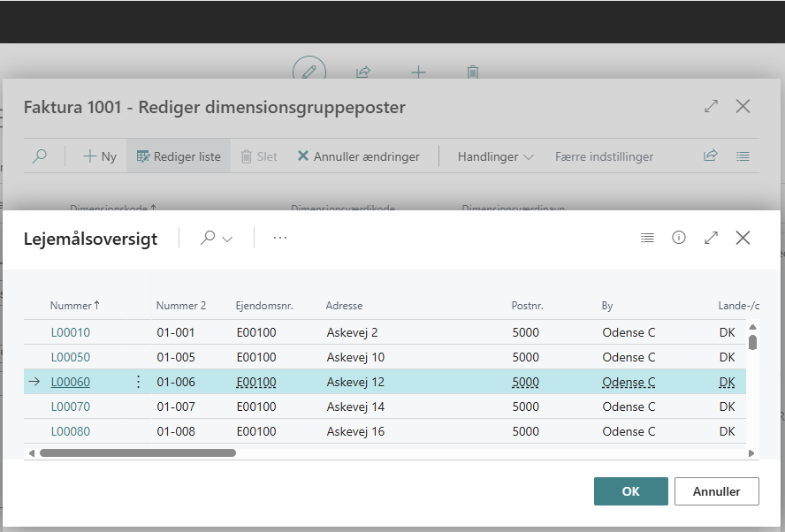
Task: Click Annuller ændringer in Faktura 1001 toolbar
Action: [358, 156]
